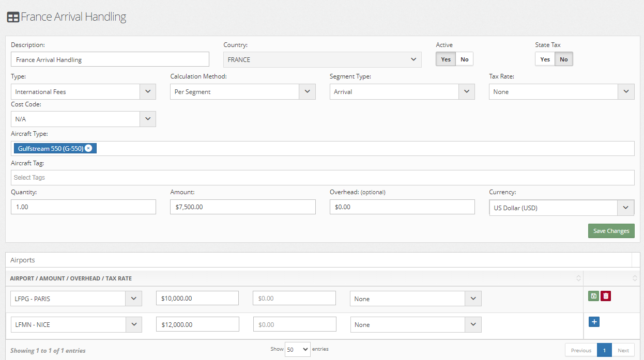Go to the Previous page
Image resolution: width=644 pixels, height=360 pixels.
pyautogui.click(x=581, y=350)
